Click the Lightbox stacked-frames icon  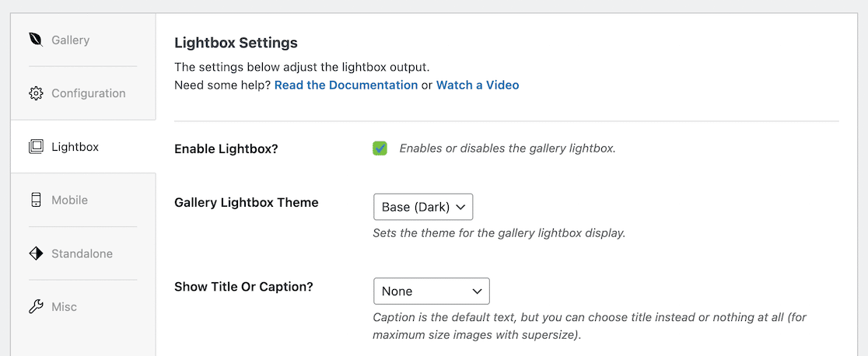tap(36, 146)
